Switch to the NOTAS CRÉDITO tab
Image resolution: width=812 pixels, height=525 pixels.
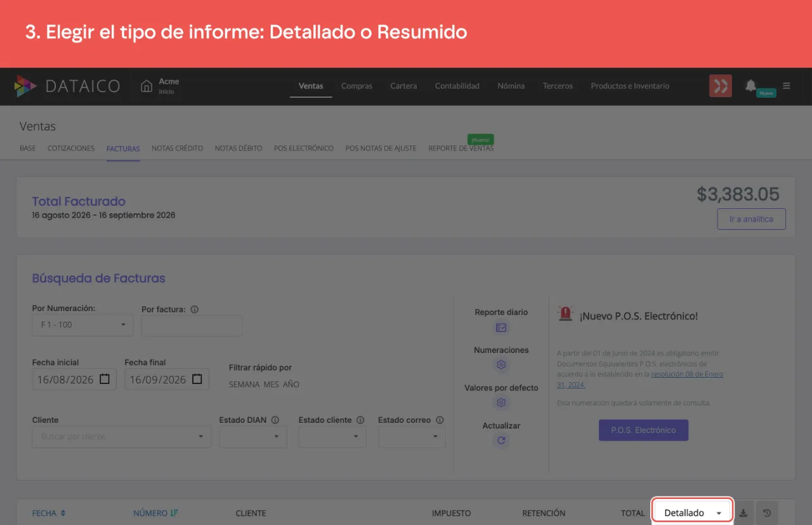178,148
